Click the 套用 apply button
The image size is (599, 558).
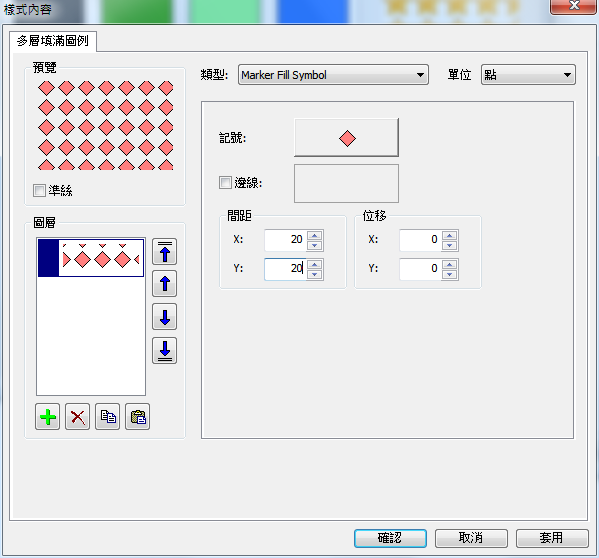click(552, 538)
